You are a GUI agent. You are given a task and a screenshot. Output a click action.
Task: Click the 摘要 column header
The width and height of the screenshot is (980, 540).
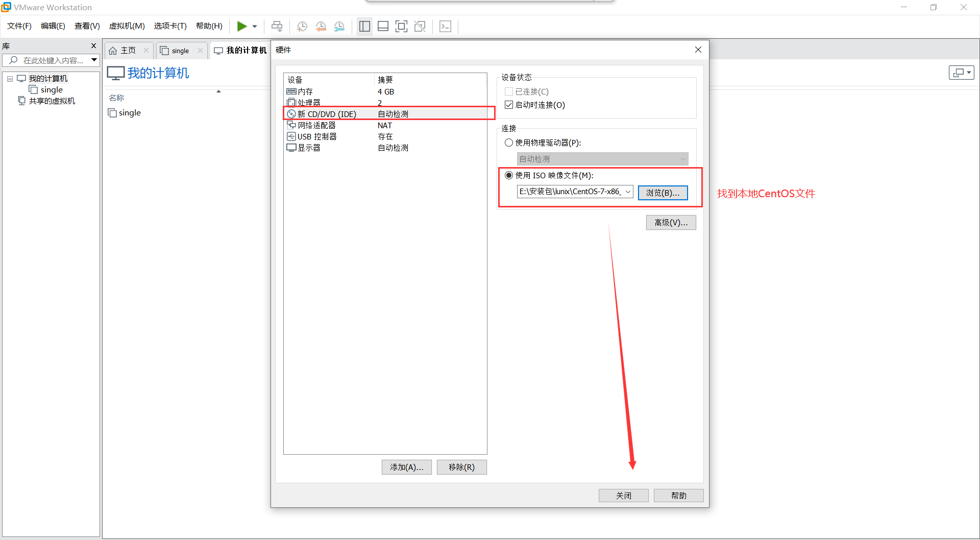point(385,80)
